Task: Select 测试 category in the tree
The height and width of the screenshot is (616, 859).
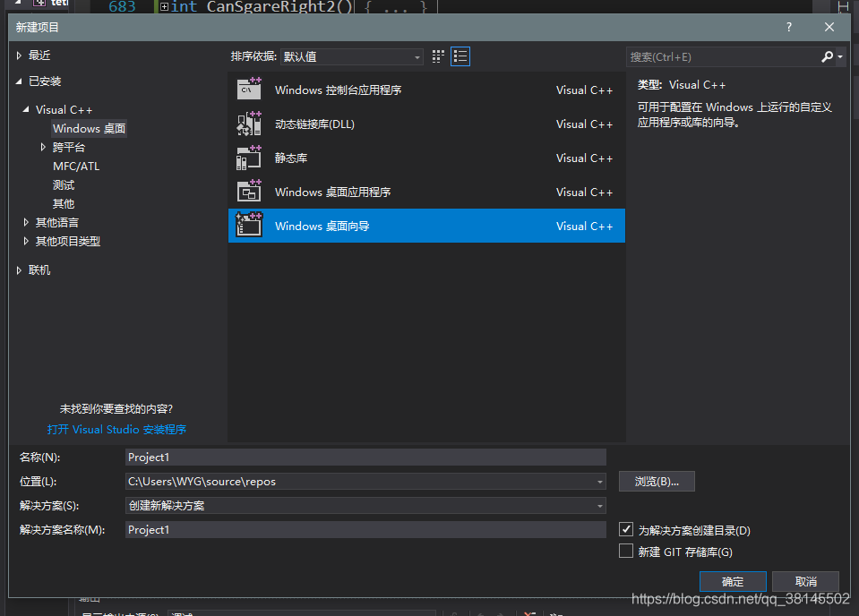Action: pos(64,184)
